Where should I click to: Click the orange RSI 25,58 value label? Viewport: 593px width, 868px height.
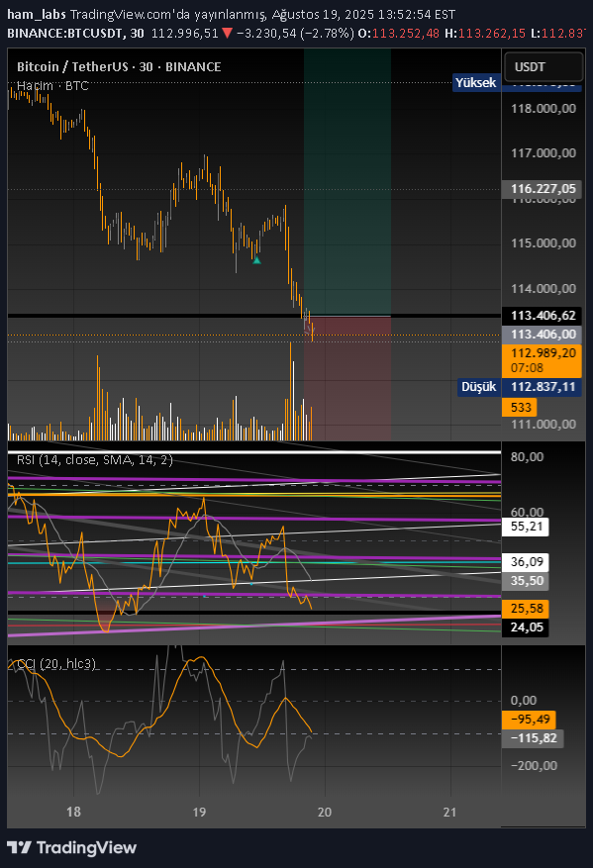(526, 609)
